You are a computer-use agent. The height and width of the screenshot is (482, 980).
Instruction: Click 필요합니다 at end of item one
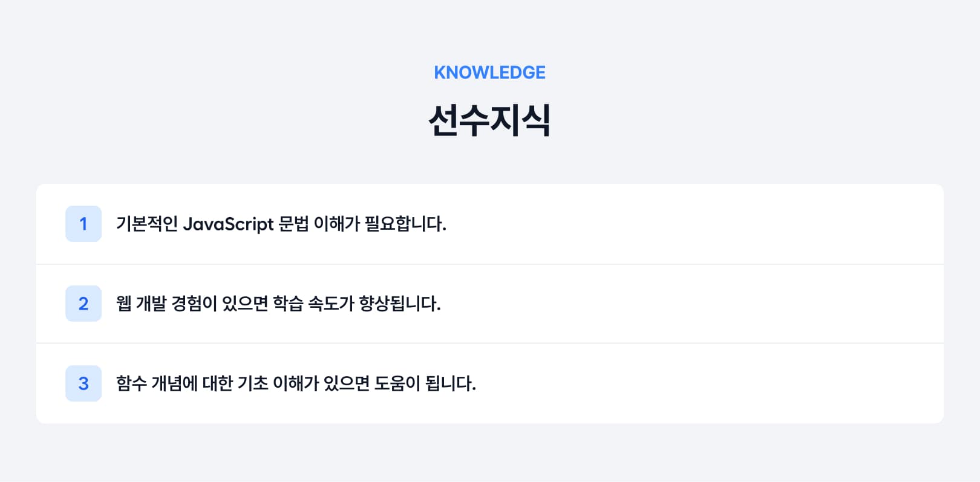(405, 224)
